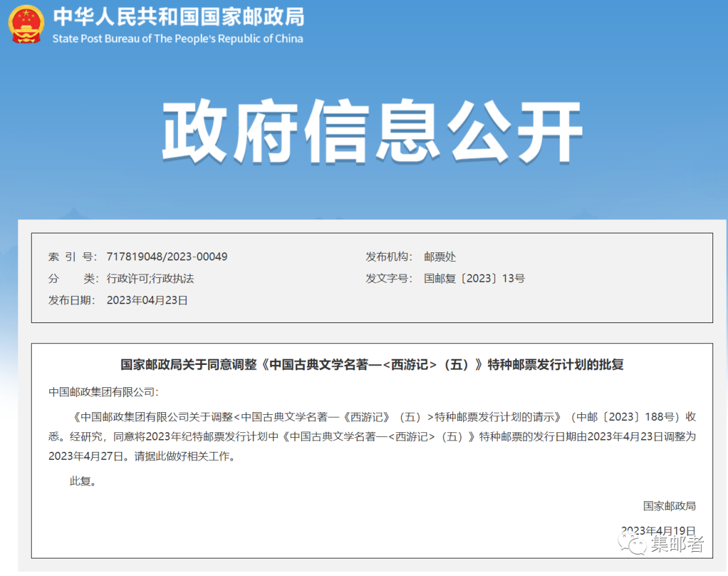728x576 pixels.
Task: Click the 索引号 label
Action: point(72,256)
